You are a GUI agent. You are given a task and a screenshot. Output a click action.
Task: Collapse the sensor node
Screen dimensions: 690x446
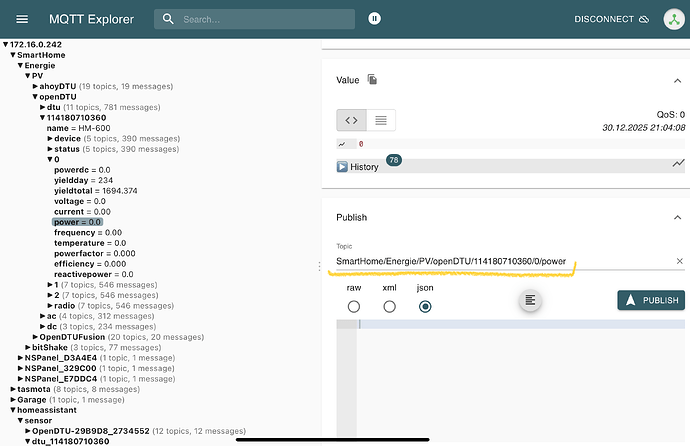[20, 420]
